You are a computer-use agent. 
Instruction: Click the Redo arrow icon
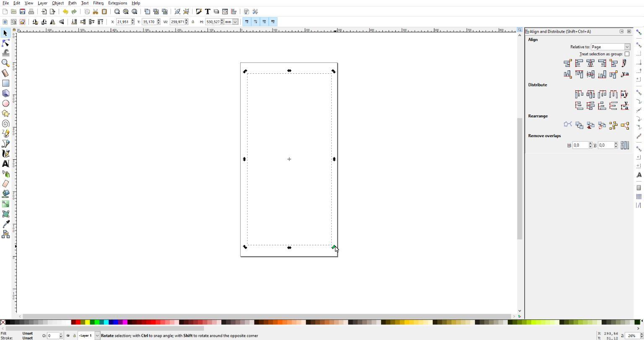[74, 12]
